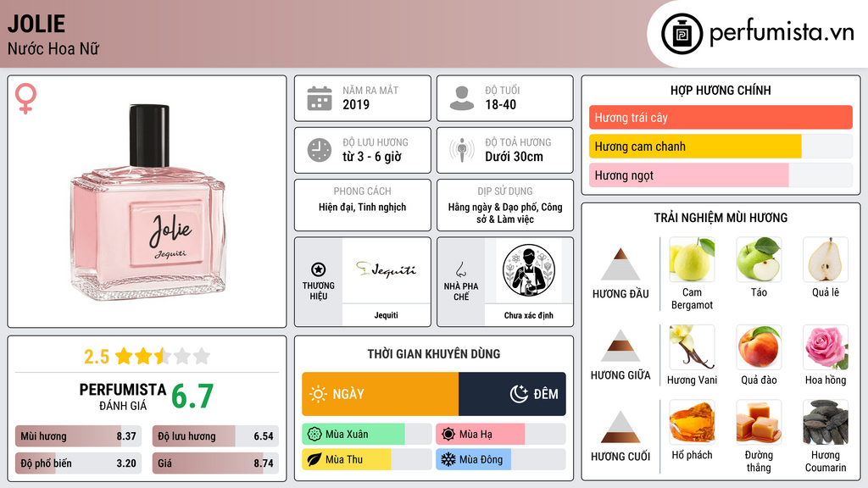Image resolution: width=868 pixels, height=488 pixels.
Task: Click the Độ lưu hương 6.54 rating bar
Action: (215, 436)
